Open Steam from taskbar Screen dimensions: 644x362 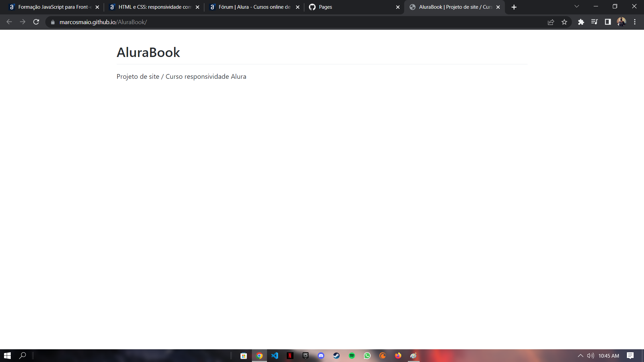pos(336,356)
